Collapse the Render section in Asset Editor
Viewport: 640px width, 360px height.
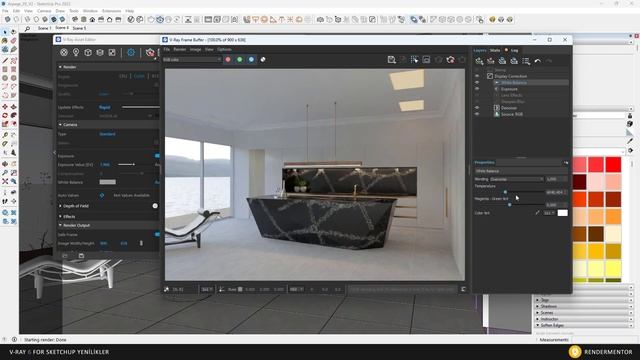point(60,67)
